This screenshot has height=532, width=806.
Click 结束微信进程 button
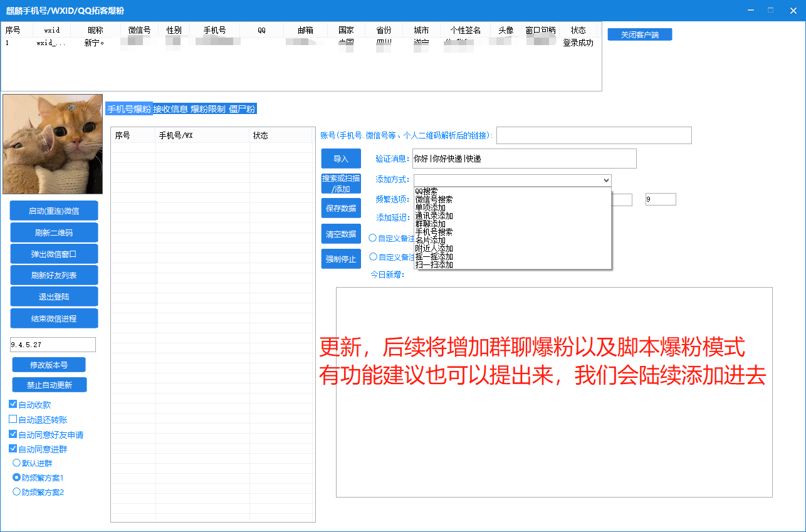54,318
